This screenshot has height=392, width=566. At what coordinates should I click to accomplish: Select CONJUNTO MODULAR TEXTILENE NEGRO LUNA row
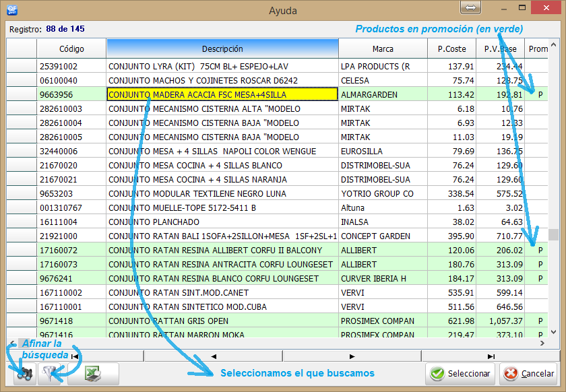point(277,193)
